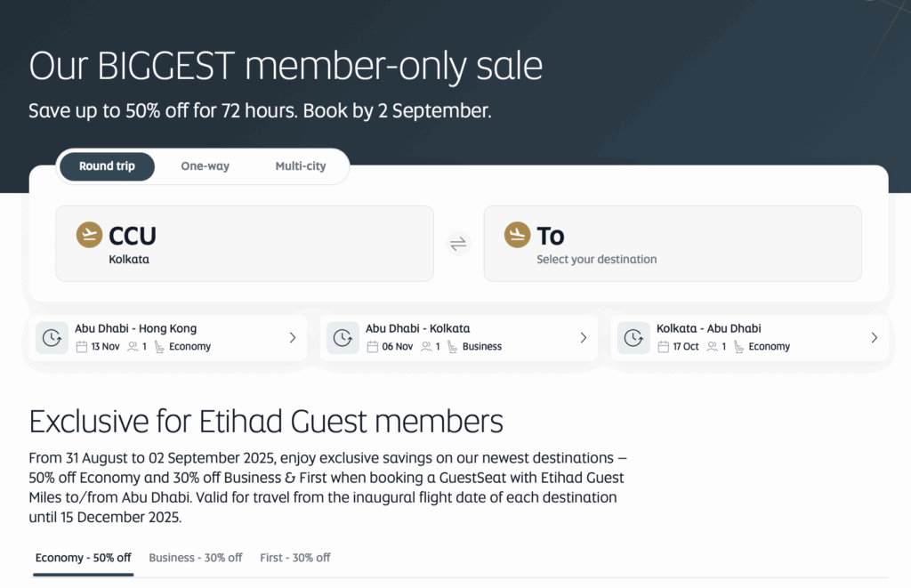Image resolution: width=911 pixels, height=588 pixels.
Task: Click the seat class icon next to Business
Action: (x=451, y=347)
